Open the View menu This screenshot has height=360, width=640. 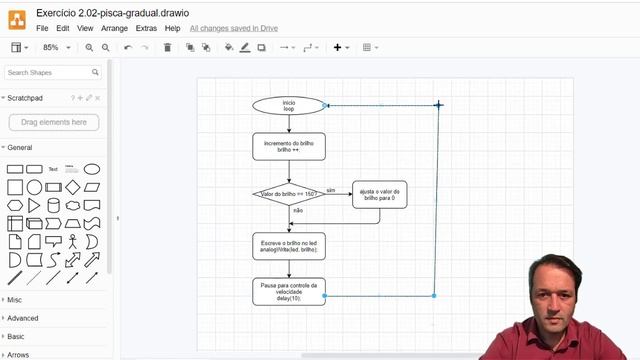(85, 28)
